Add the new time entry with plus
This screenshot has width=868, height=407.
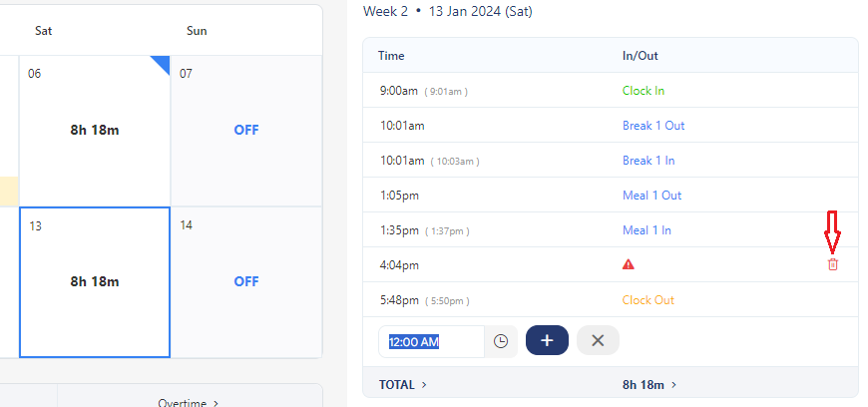tap(547, 340)
